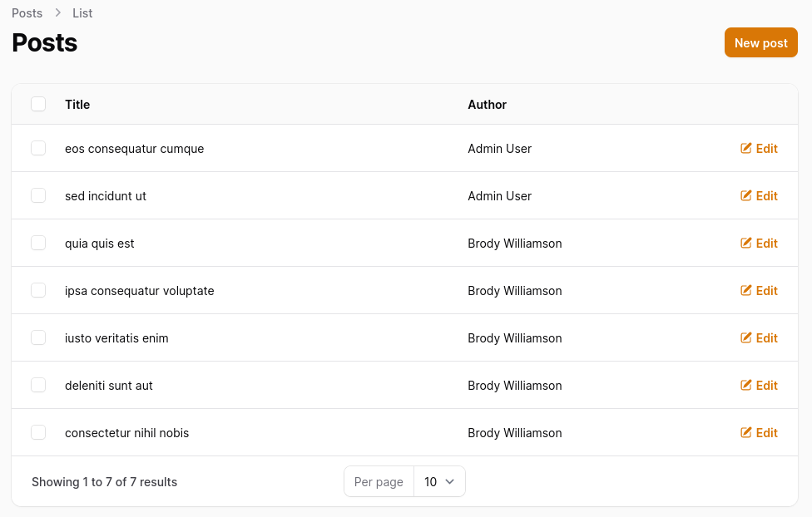The height and width of the screenshot is (517, 812).
Task: Open the ipsa consequatur voluptate post title
Action: (x=139, y=291)
